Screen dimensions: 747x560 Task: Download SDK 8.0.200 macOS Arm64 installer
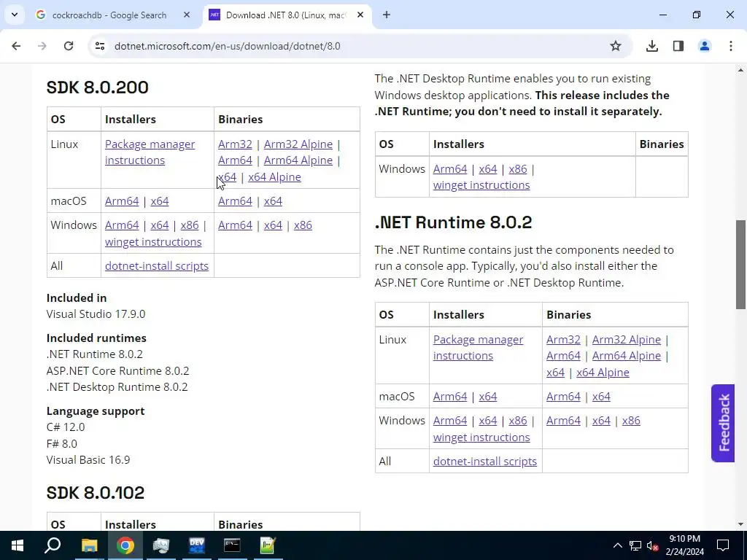click(x=122, y=201)
